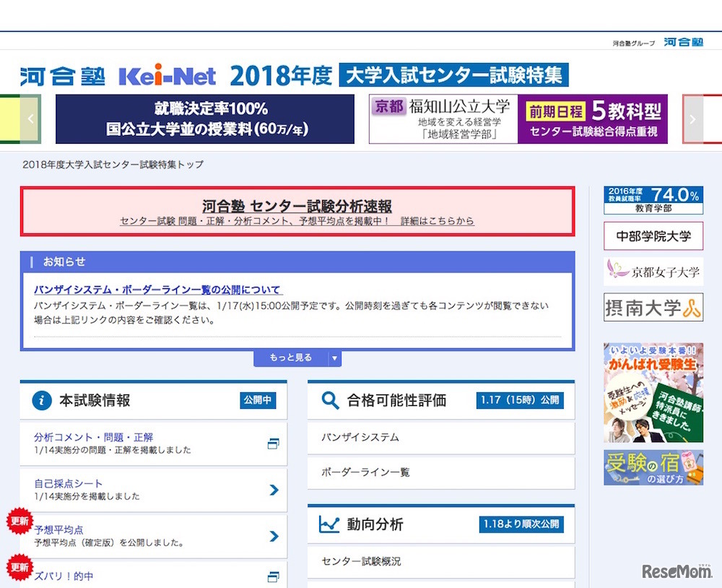Open the 自己採点シート link
The height and width of the screenshot is (588, 722).
click(68, 483)
